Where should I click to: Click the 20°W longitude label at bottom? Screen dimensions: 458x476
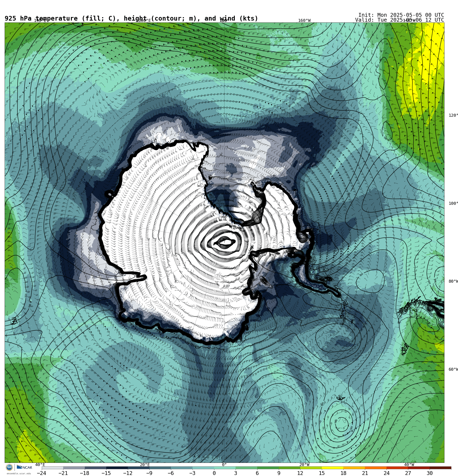(304, 465)
